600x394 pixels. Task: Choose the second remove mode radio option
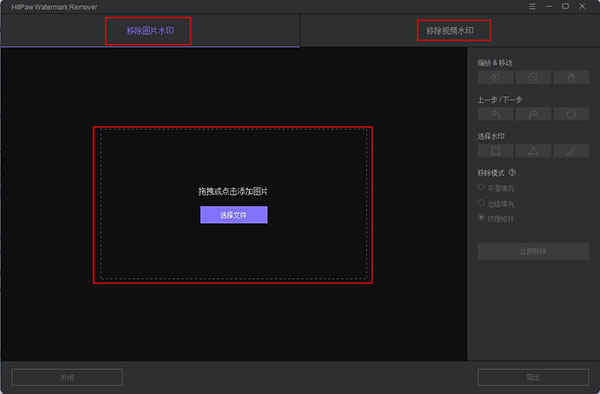(x=482, y=203)
